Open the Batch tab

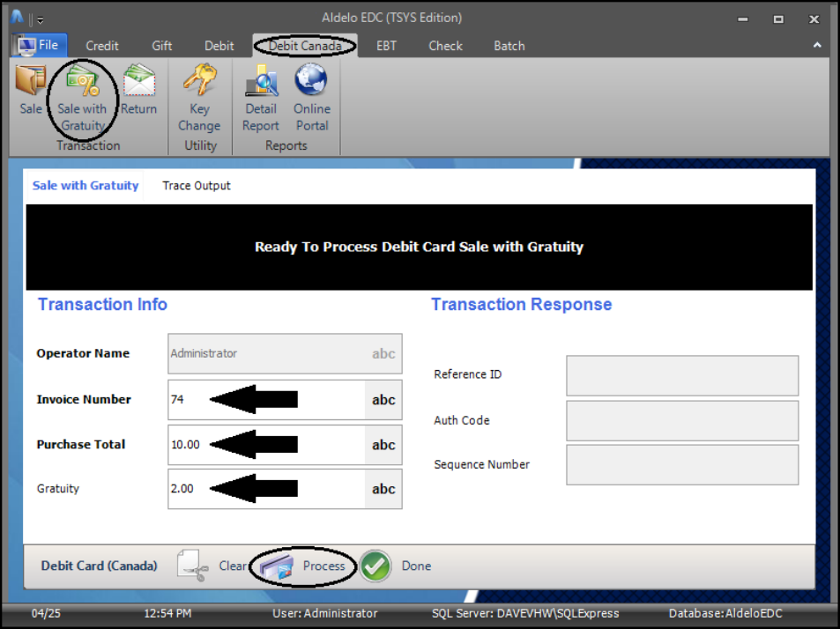click(x=509, y=46)
